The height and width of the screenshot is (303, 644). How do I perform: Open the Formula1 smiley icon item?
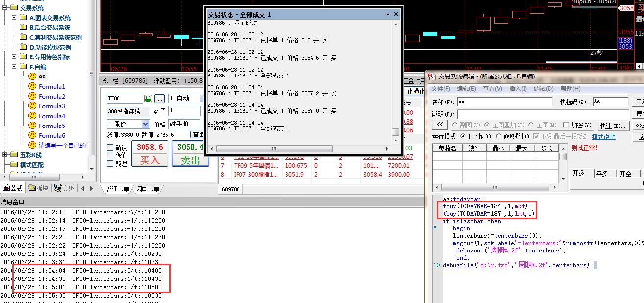(32, 86)
